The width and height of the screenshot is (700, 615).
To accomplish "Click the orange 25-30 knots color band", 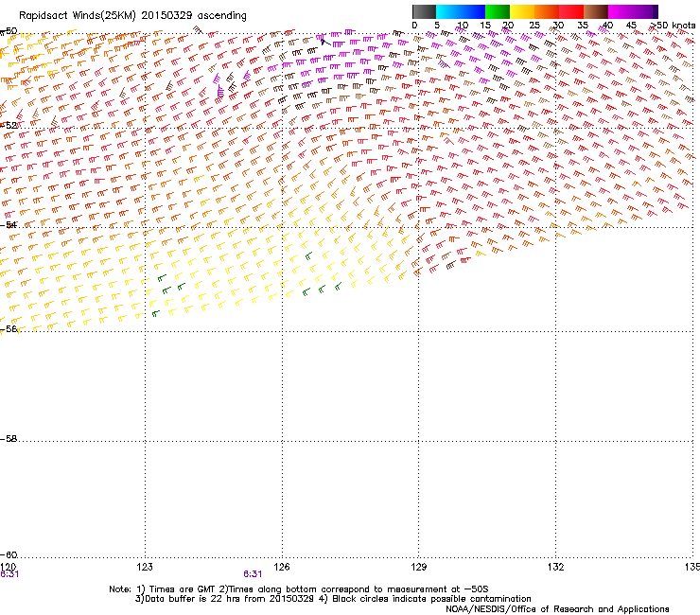I will [x=547, y=11].
